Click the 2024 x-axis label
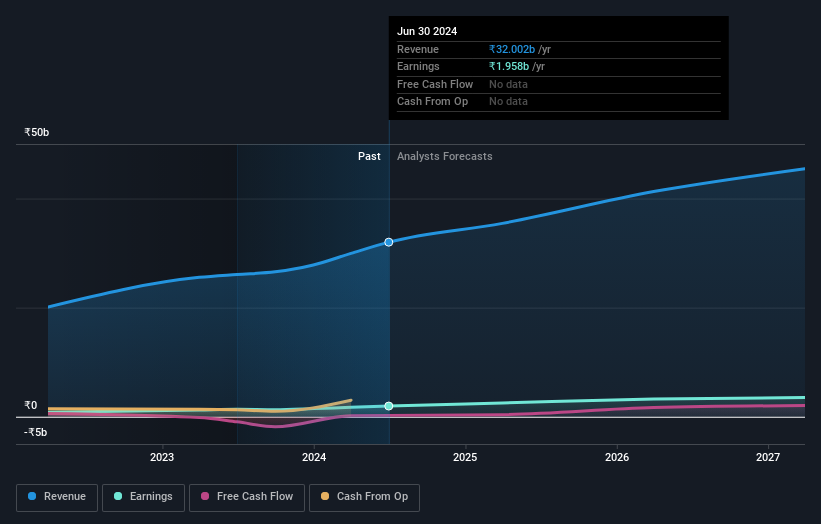Screen dimensions: 821x524 click(x=314, y=457)
